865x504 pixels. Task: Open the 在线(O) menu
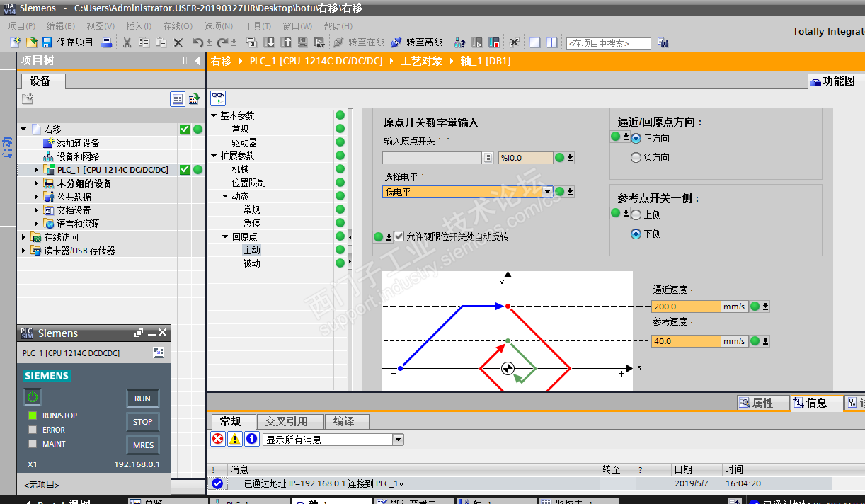pos(178,26)
